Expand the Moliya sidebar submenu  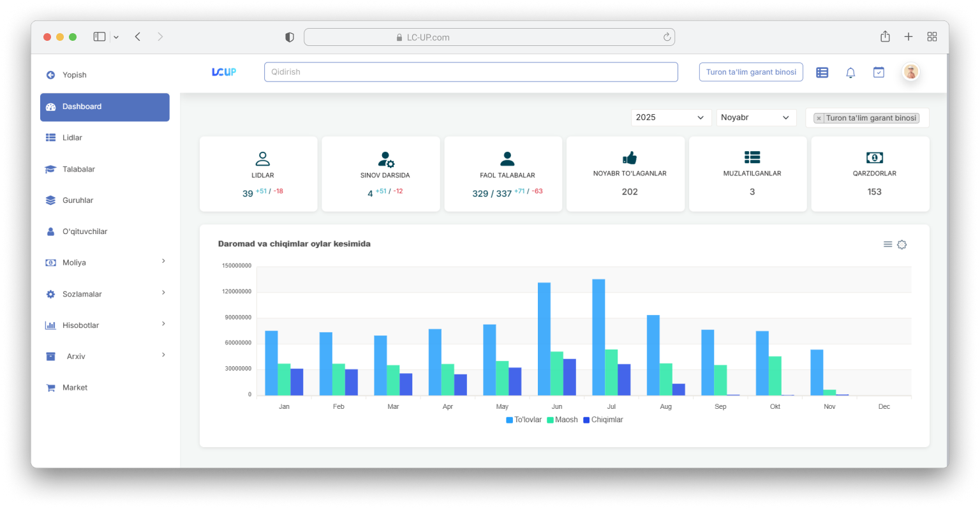[105, 262]
